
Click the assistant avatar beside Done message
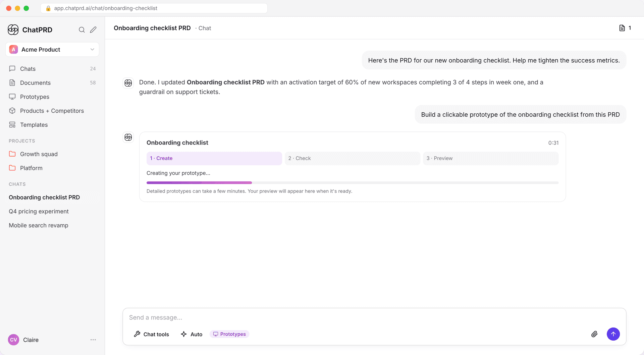coord(128,83)
